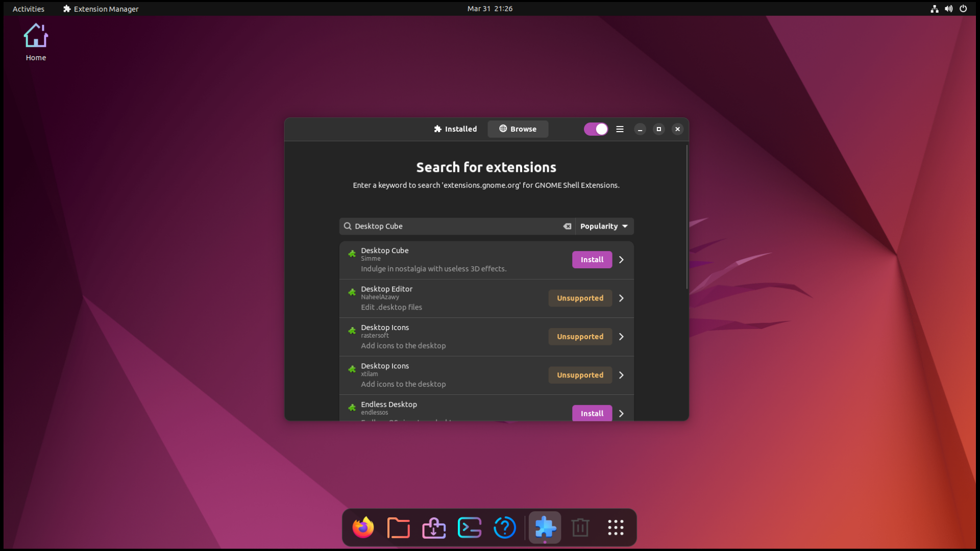Click volume icon in top bar
This screenshot has height=551, width=980.
tap(949, 9)
